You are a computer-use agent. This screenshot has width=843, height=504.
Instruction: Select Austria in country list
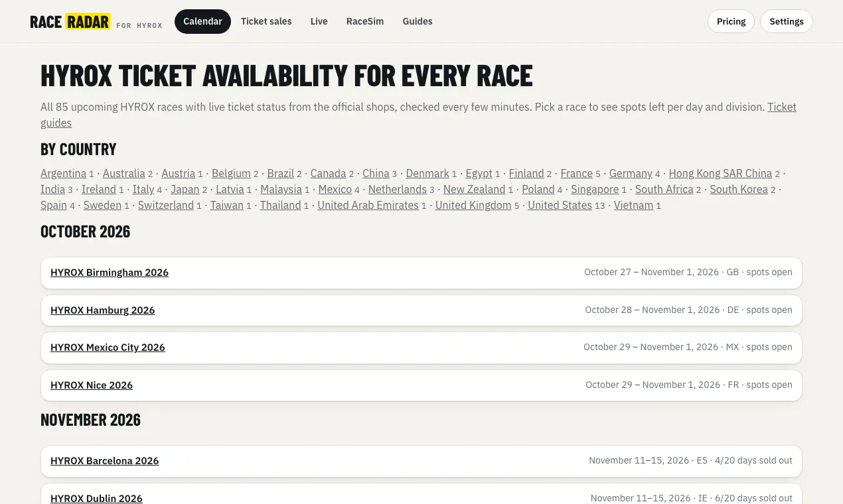(x=178, y=173)
